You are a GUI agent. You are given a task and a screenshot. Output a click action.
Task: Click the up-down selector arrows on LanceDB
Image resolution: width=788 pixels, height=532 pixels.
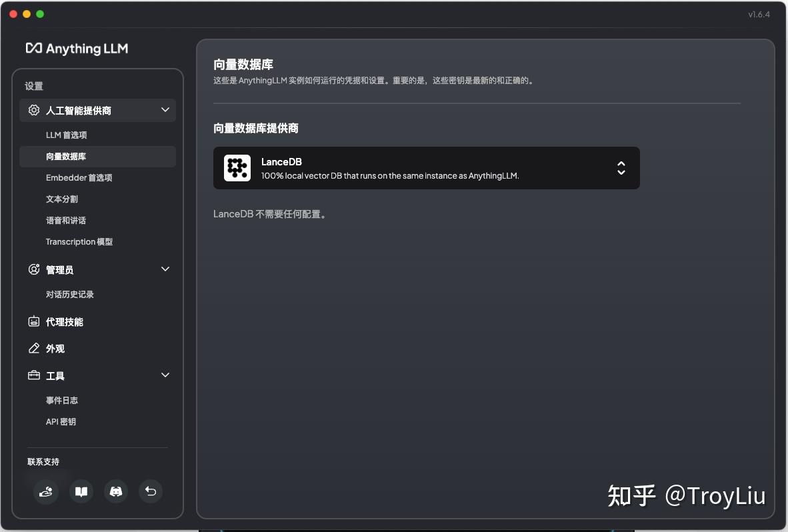(x=621, y=168)
